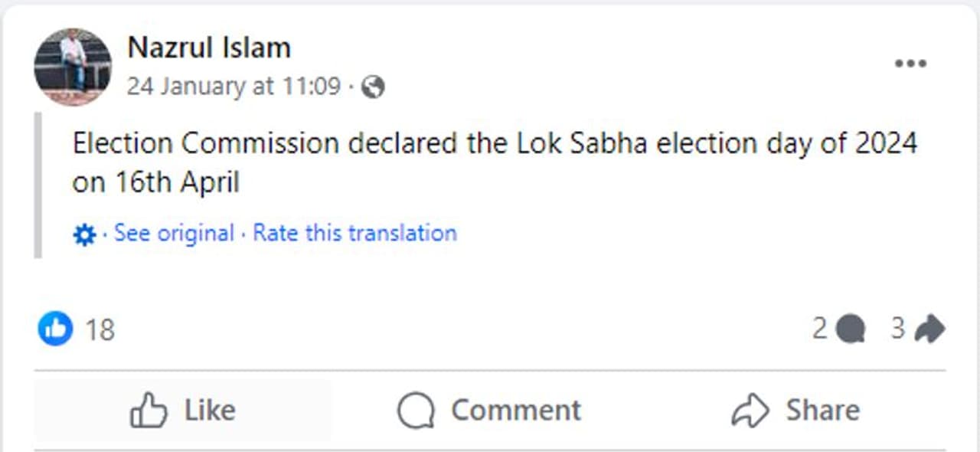
Task: View the 18 reactions count
Action: 100,330
